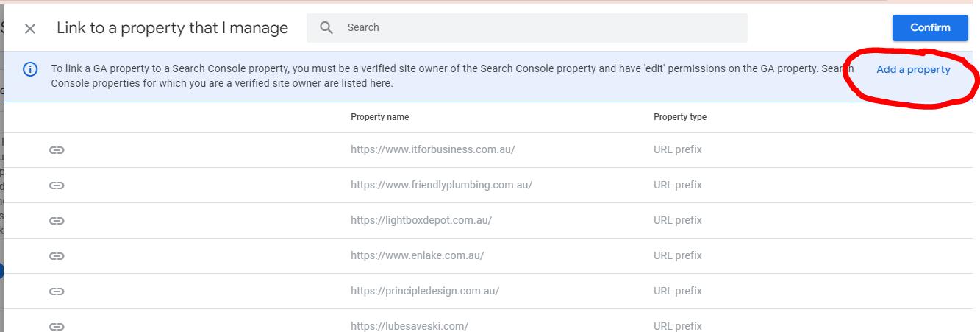Click link icon beside lightboxdepot.com.au

(57, 221)
